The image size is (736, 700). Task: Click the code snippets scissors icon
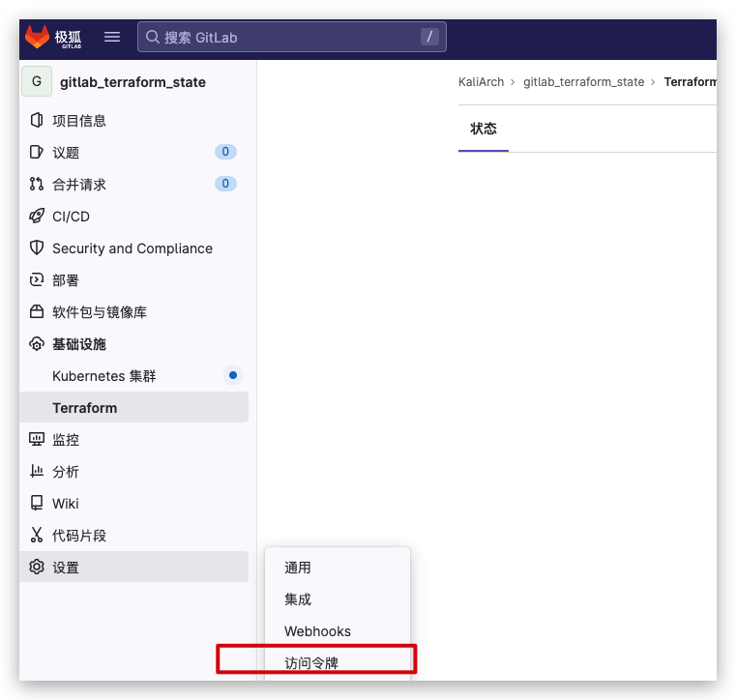pyautogui.click(x=37, y=536)
